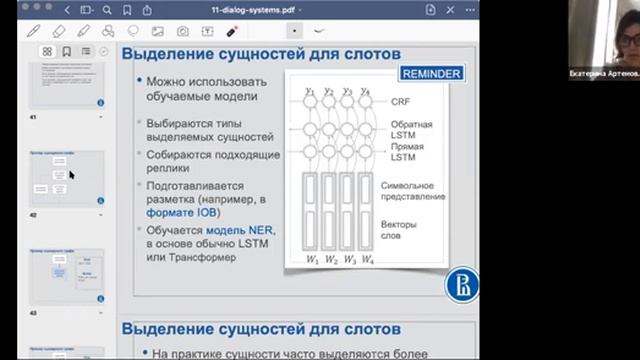Click bullet 'Собираются подходящие реплики'

pyautogui.click(x=213, y=162)
